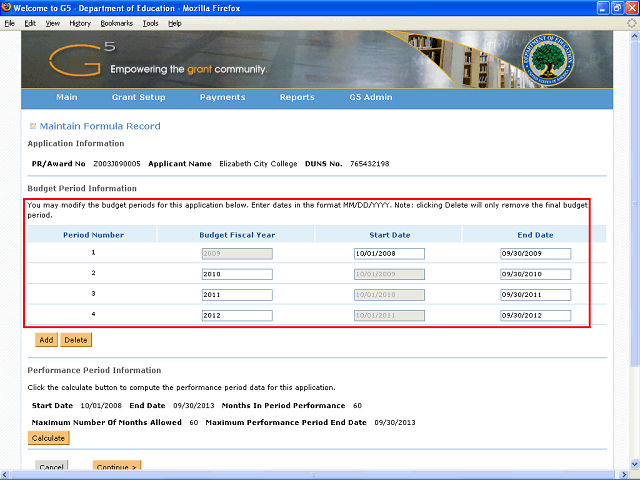The height and width of the screenshot is (480, 640).
Task: Click the period 2 Budget Fiscal Year field
Action: (x=236, y=274)
